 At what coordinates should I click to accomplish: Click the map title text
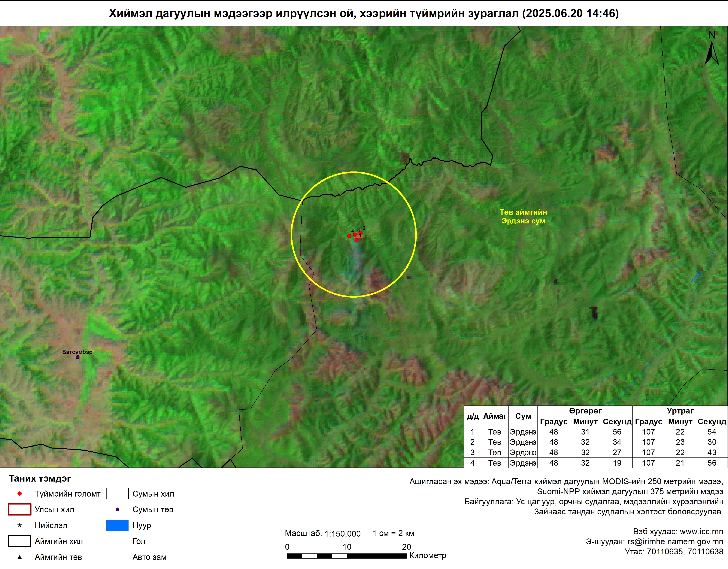click(x=364, y=13)
